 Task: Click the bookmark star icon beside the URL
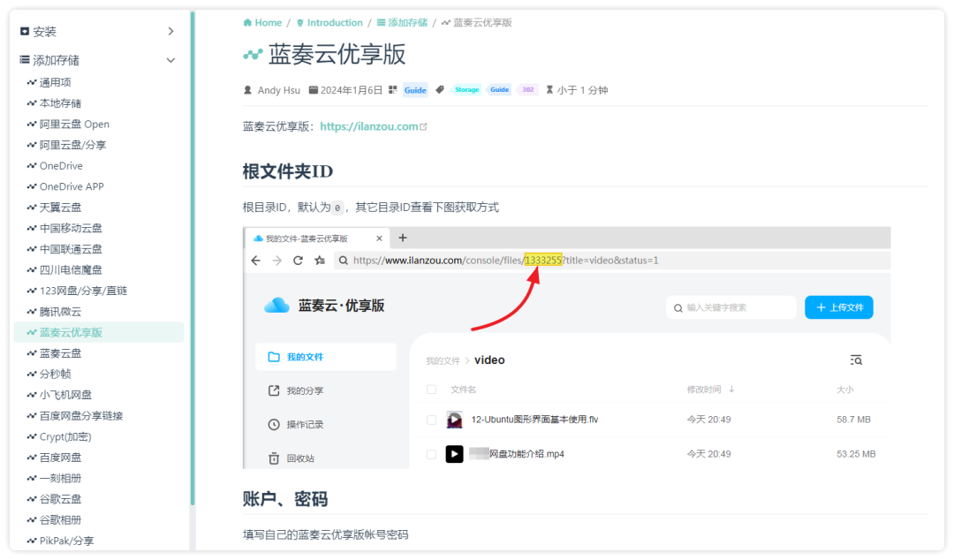click(320, 261)
